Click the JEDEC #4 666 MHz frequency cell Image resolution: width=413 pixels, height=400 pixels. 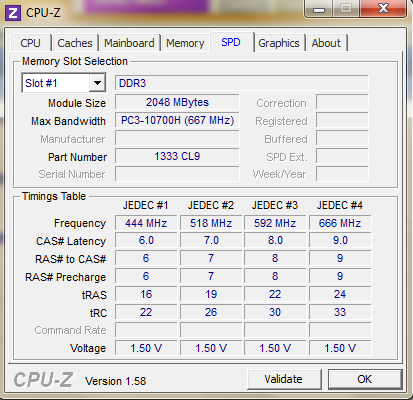(x=340, y=223)
